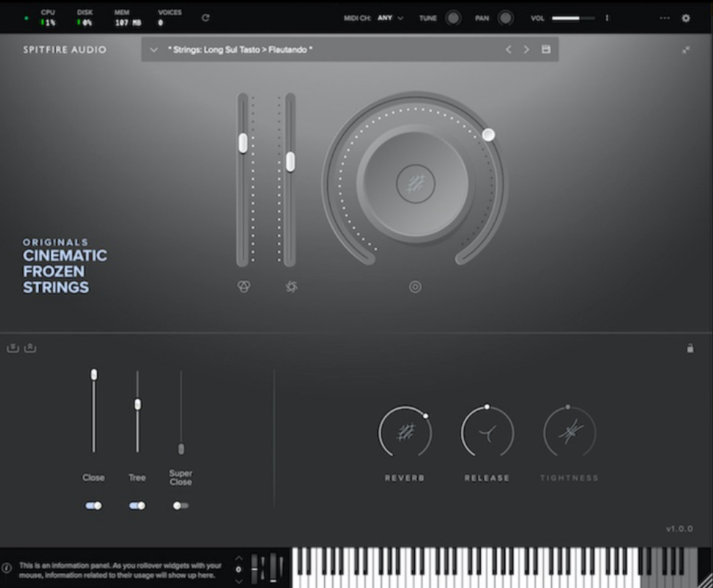Screen dimensions: 713x588
Task: Click the TIGHTNESS knob
Action: (x=569, y=432)
